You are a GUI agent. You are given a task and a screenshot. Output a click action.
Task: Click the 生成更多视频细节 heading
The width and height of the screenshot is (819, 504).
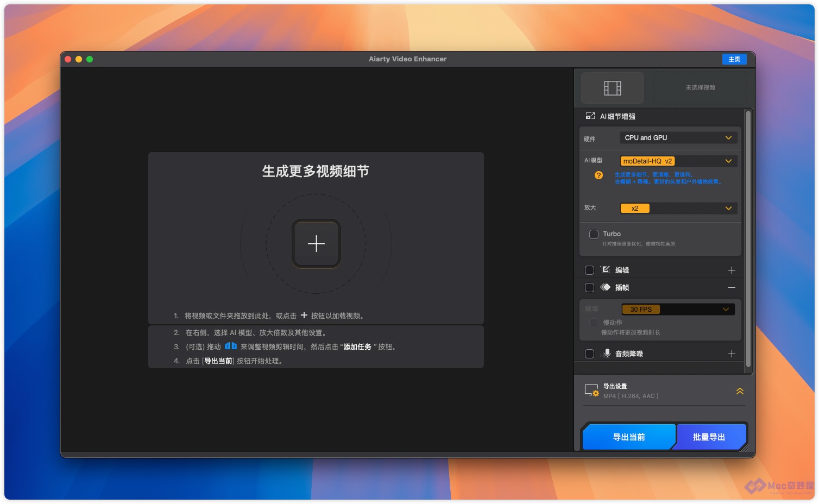coord(316,171)
